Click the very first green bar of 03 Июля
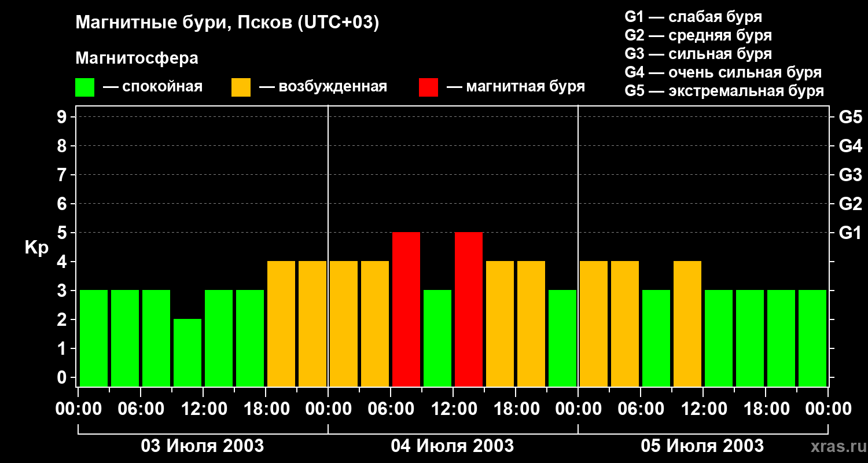868x463 pixels. click(x=94, y=338)
